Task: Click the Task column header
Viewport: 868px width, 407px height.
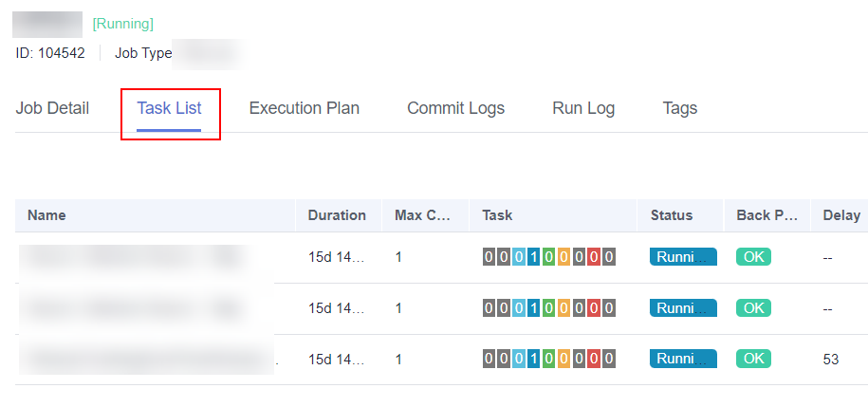Action: coord(497,215)
